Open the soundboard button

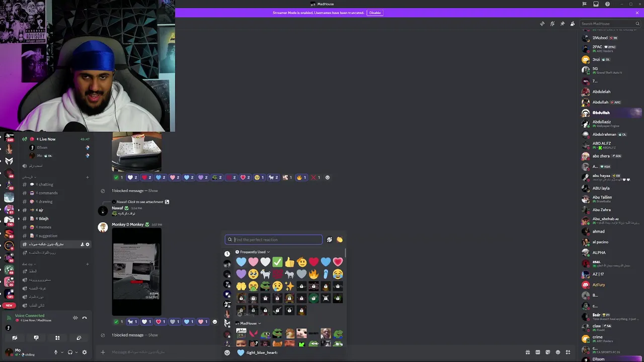click(x=79, y=338)
